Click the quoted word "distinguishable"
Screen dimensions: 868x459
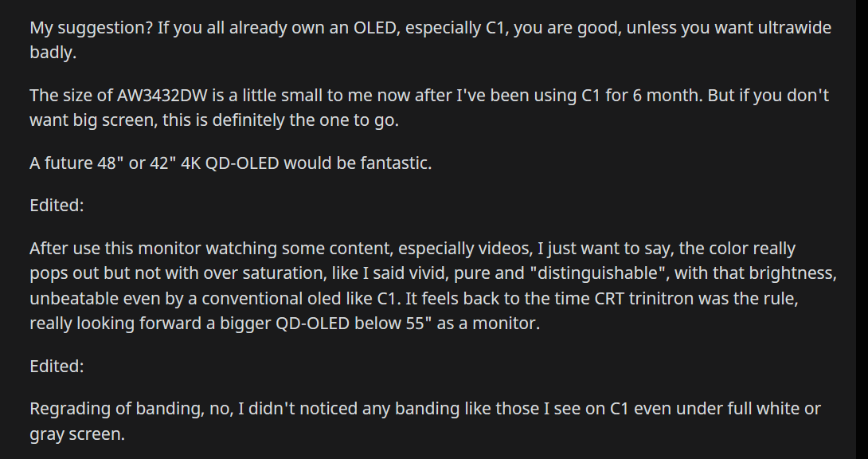pyautogui.click(x=597, y=273)
